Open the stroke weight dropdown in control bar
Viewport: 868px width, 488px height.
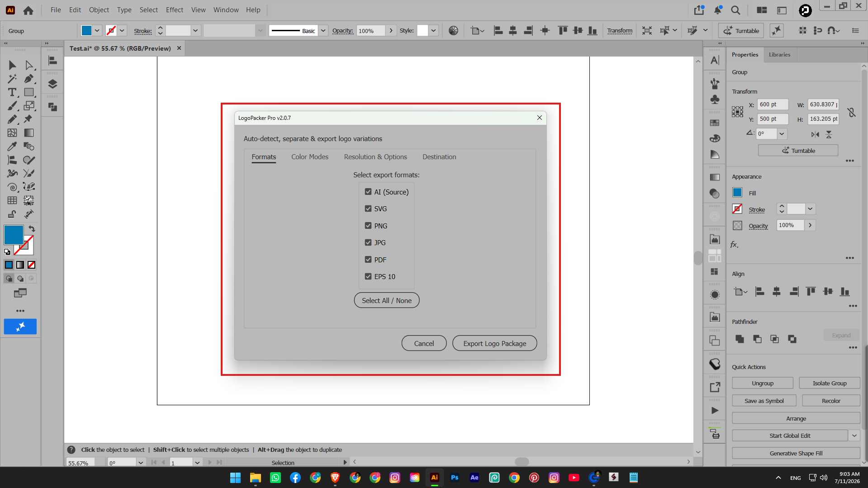195,30
